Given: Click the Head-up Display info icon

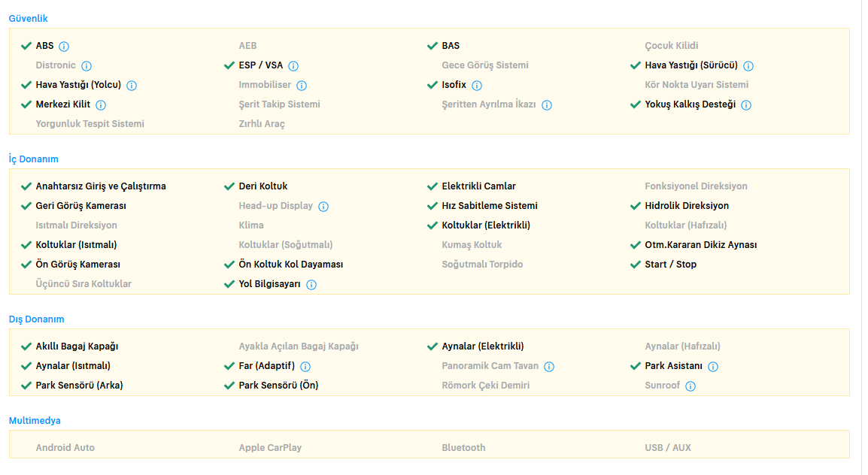Looking at the screenshot, I should 324,206.
